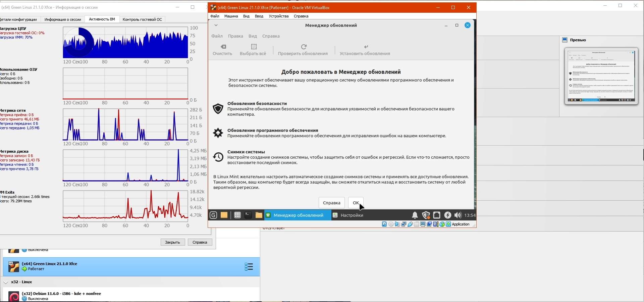Click the 'Загрузка VMM: 70%' label

point(16,37)
